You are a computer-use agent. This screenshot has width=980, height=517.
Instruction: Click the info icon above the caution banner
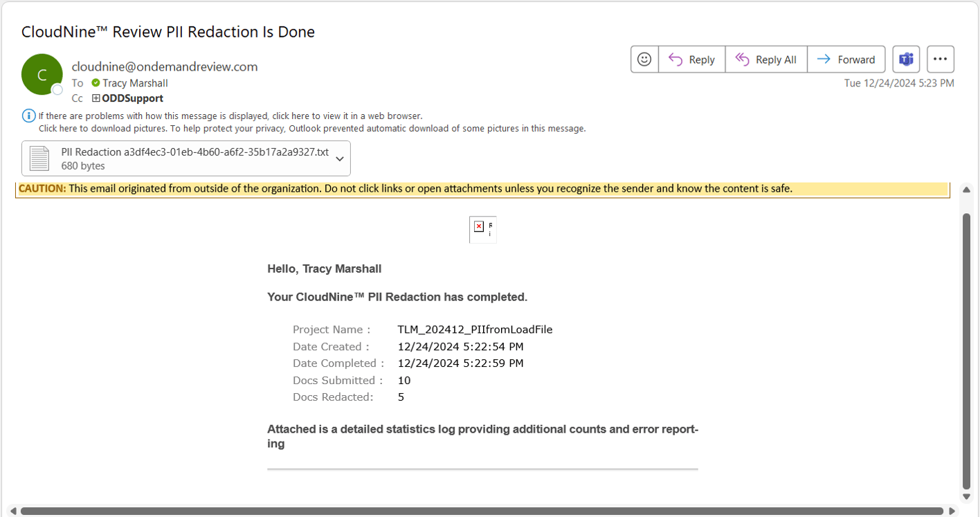28,115
